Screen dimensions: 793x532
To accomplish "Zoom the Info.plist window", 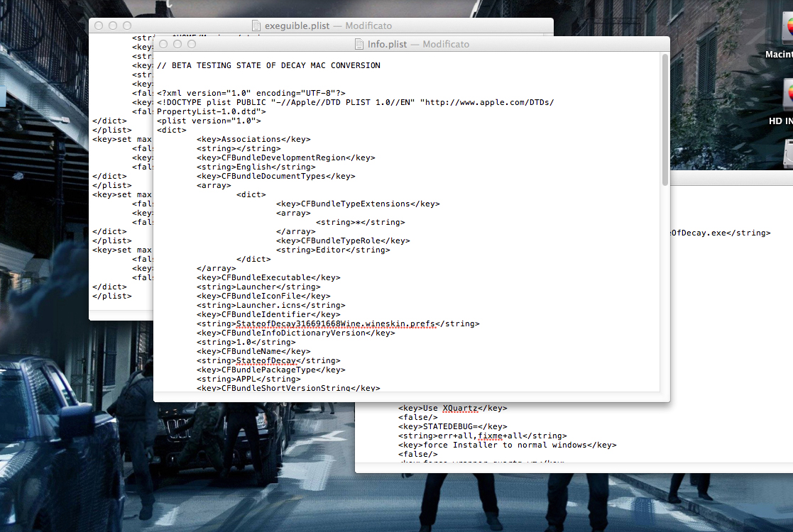I will coord(192,45).
